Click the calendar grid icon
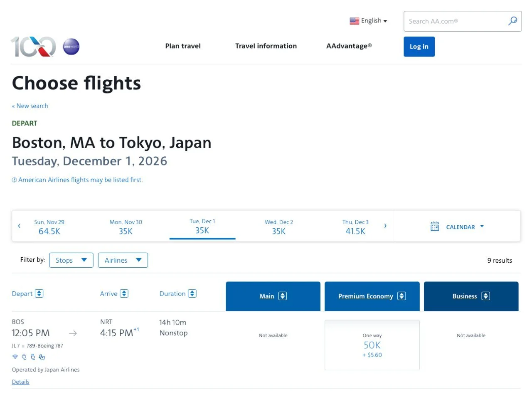This screenshot has height=399, width=532. pyautogui.click(x=435, y=227)
